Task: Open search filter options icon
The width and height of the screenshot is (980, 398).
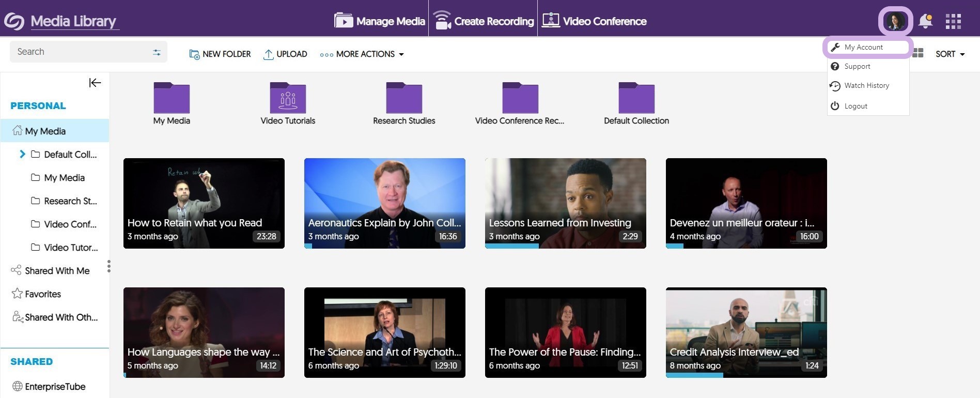Action: pos(157,52)
